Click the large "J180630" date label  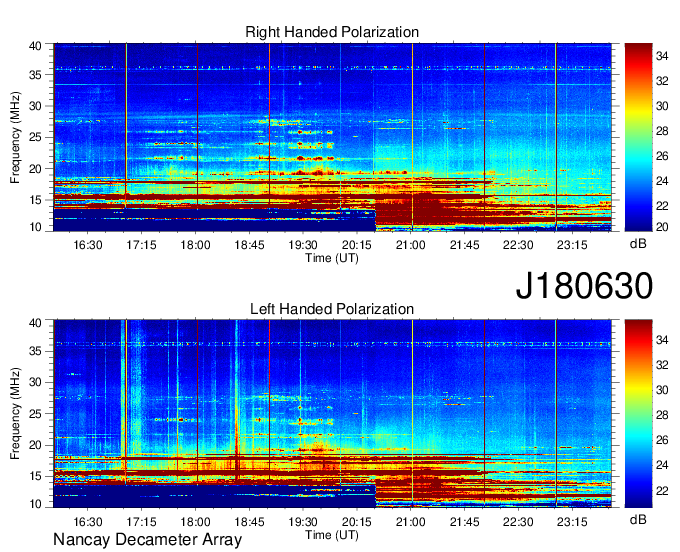coord(584,285)
